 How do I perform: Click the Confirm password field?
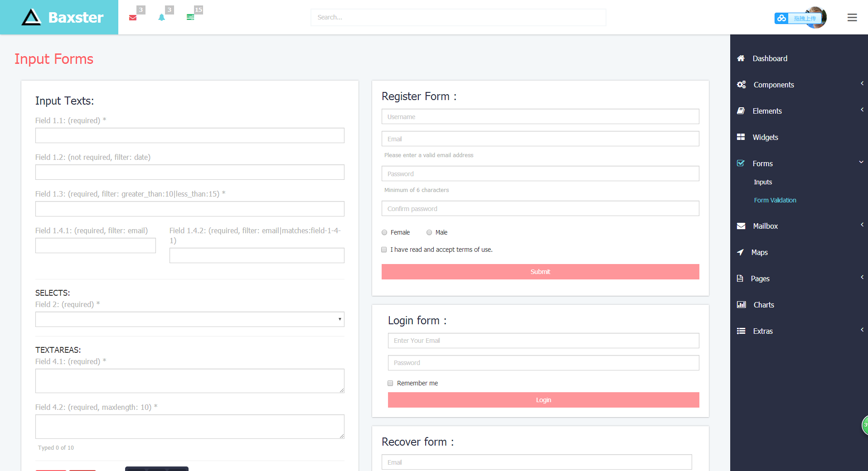540,208
